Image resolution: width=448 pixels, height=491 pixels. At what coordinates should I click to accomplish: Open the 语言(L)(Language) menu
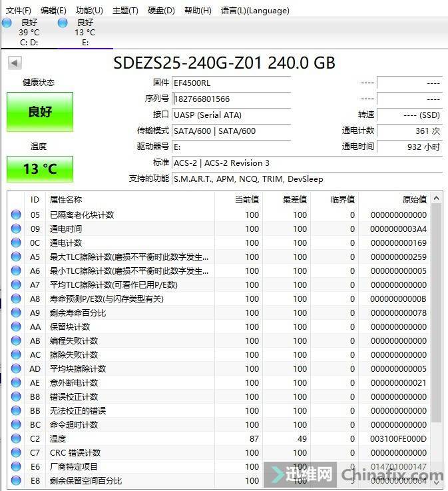tap(255, 11)
